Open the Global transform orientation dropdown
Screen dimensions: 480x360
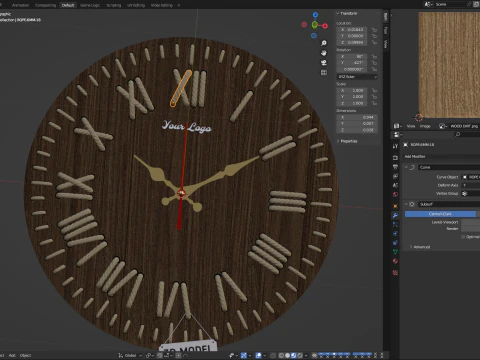click(130, 355)
